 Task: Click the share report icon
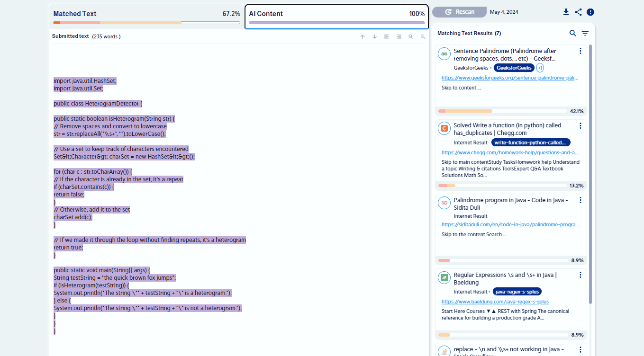578,12
